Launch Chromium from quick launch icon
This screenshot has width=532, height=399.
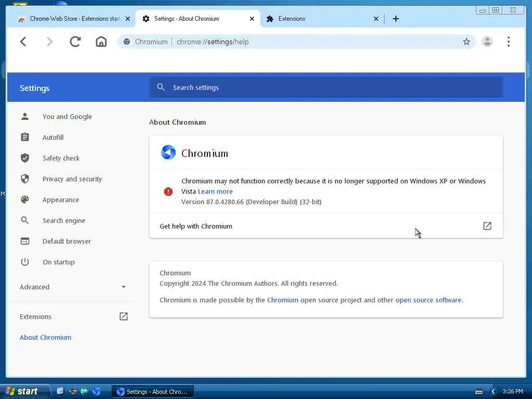click(x=96, y=392)
